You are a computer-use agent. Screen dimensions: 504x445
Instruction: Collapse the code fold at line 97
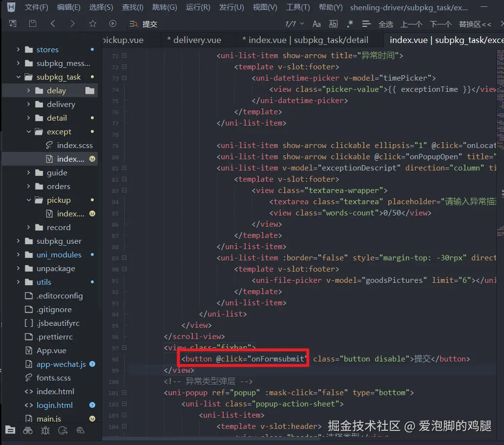coord(125,348)
